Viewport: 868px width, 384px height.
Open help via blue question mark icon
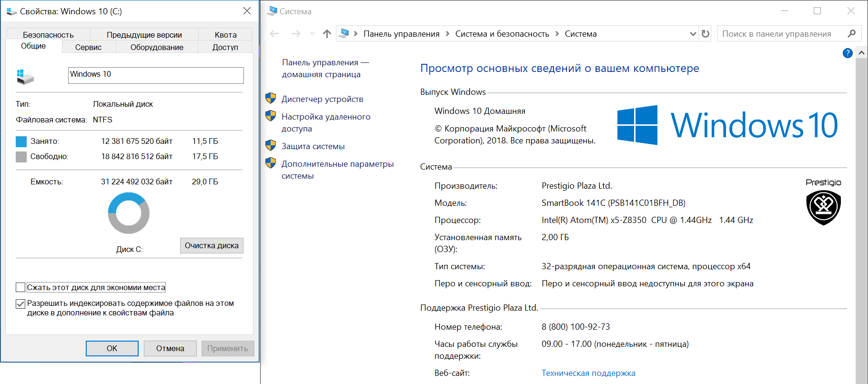point(848,53)
